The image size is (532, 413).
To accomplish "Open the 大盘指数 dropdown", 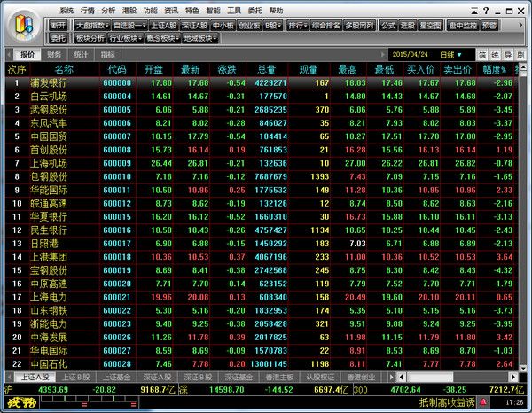I will (91, 26).
